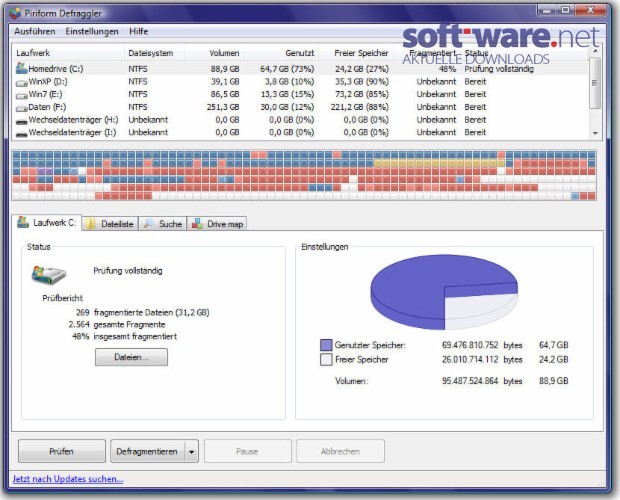Sort by the Freier Speicher column header
The image size is (620, 500).
click(x=356, y=53)
